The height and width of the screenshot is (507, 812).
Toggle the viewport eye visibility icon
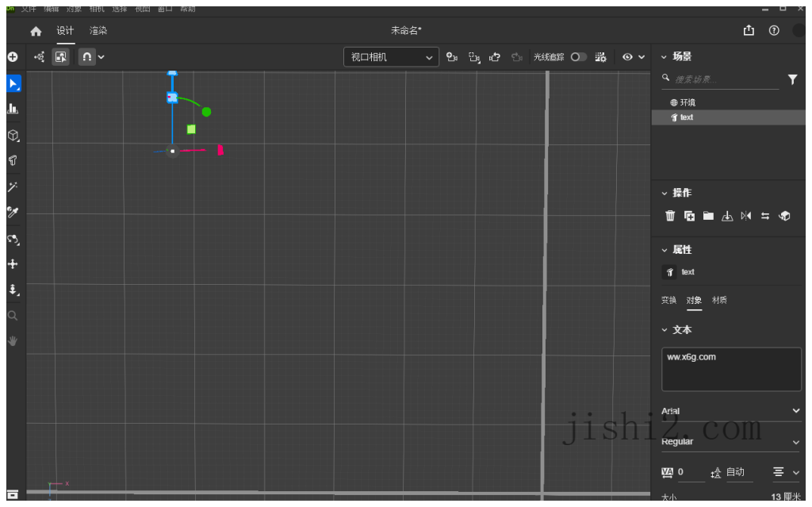[x=627, y=57]
